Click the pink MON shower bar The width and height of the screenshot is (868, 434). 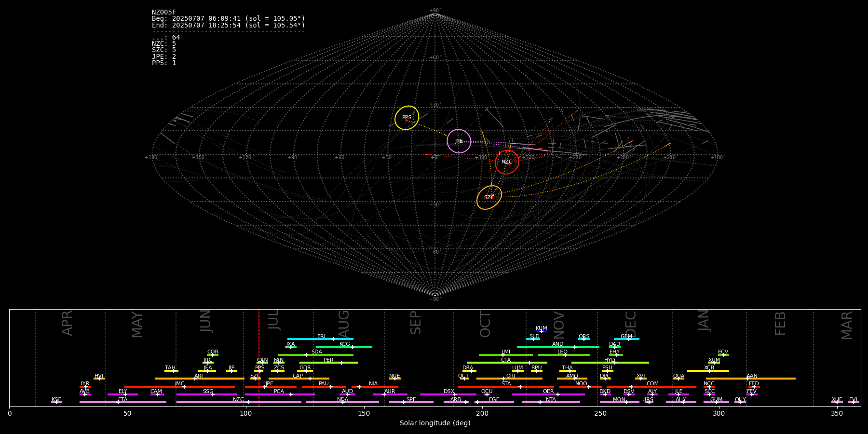pyautogui.click(x=619, y=402)
